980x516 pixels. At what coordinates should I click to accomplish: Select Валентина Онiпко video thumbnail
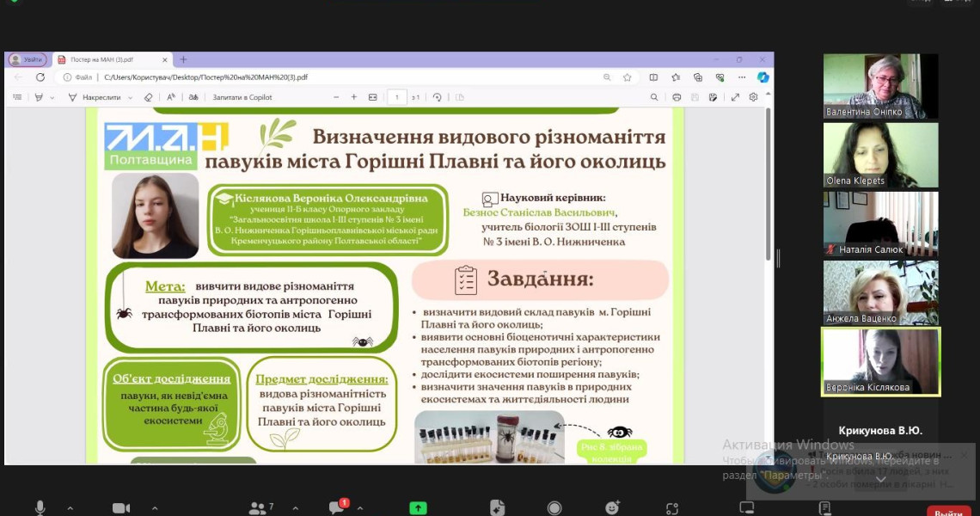pos(880,86)
